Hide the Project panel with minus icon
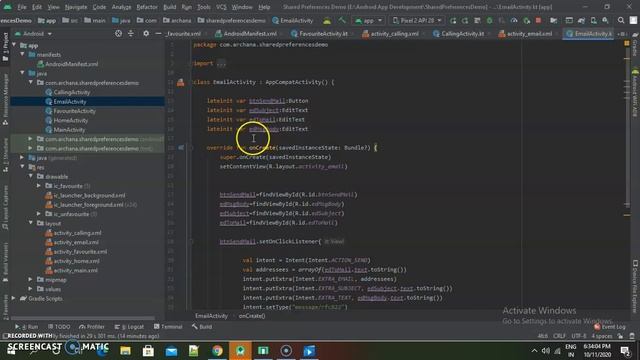This screenshot has height=360, width=640. click(158, 33)
